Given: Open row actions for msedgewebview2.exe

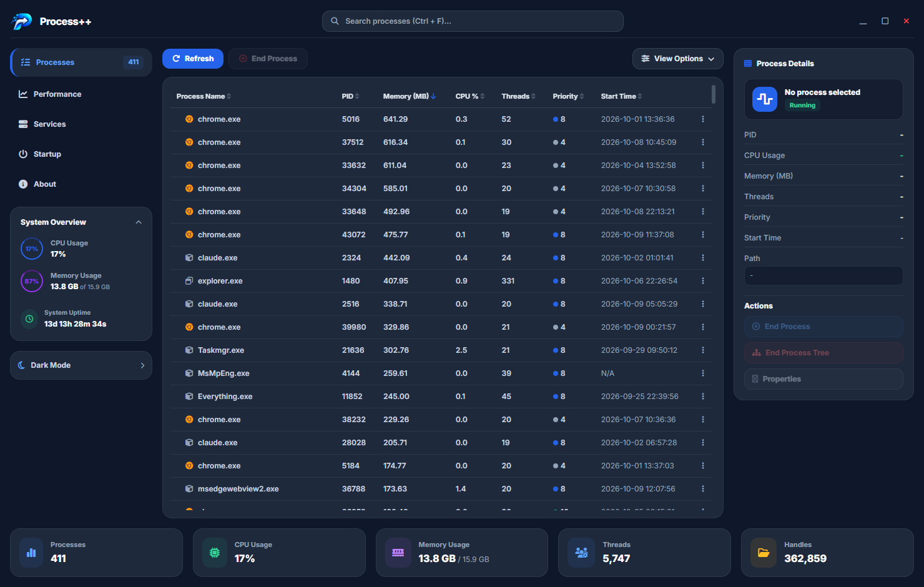Looking at the screenshot, I should coord(703,489).
